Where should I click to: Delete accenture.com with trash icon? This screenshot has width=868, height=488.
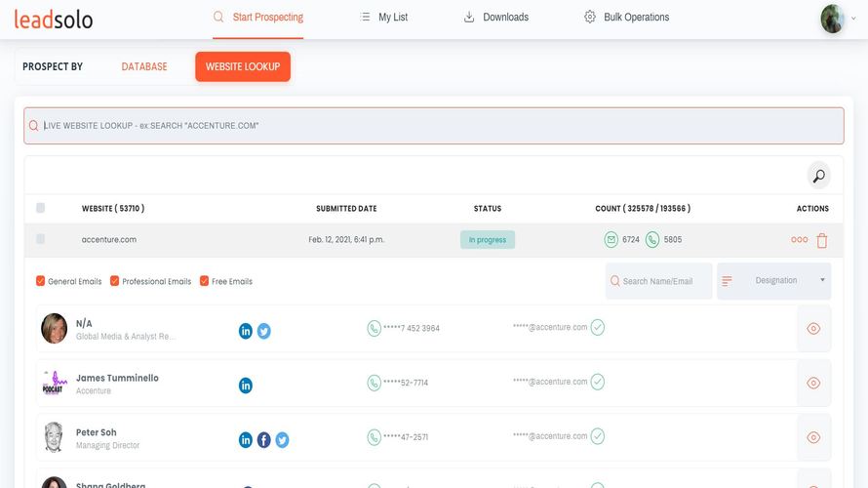click(822, 240)
